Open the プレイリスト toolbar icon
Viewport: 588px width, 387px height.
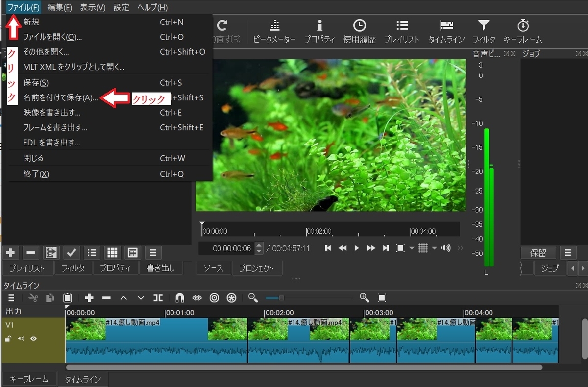(402, 32)
